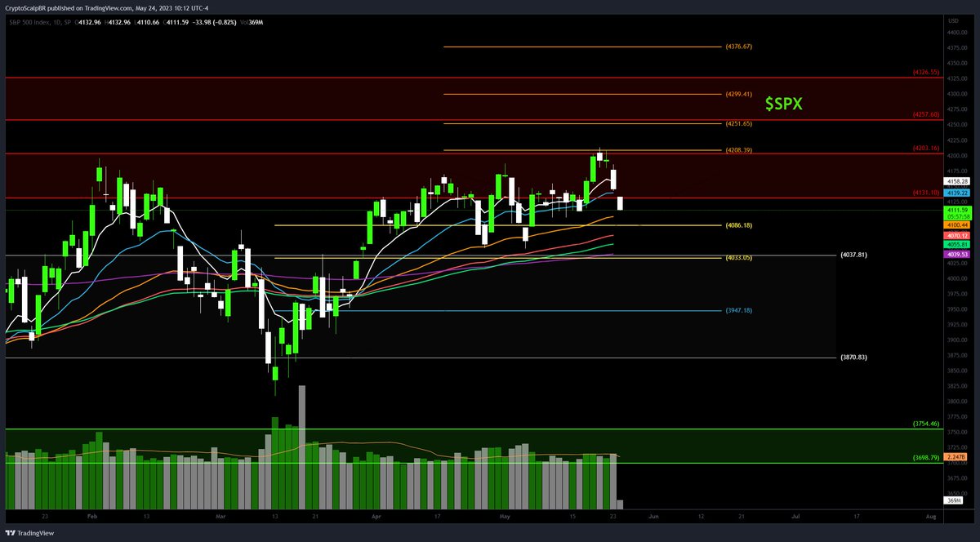This screenshot has height=542, width=980.
Task: Select the (4208.39) orange level label
Action: click(x=738, y=151)
